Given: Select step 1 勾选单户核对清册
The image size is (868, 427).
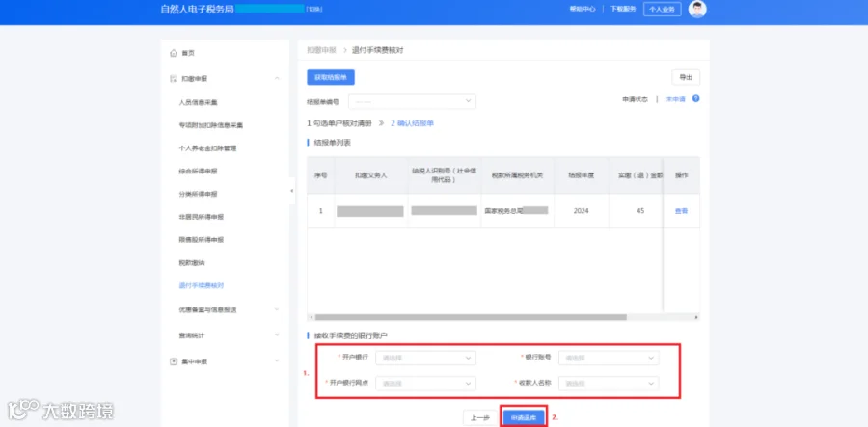Looking at the screenshot, I should click(x=339, y=123).
